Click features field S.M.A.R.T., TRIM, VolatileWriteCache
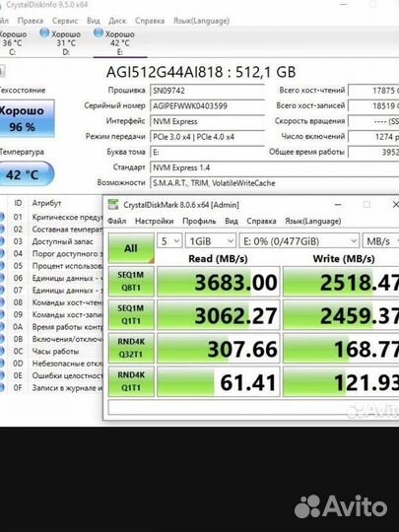This screenshot has height=532, width=399. point(274,183)
